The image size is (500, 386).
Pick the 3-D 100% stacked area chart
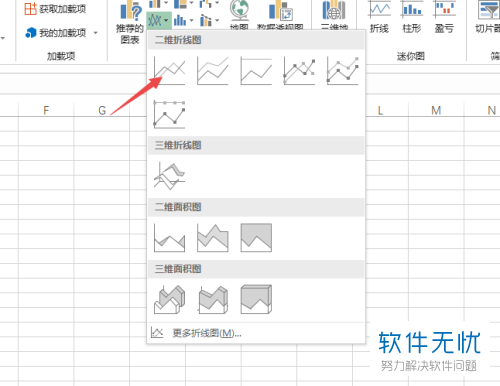pos(256,299)
